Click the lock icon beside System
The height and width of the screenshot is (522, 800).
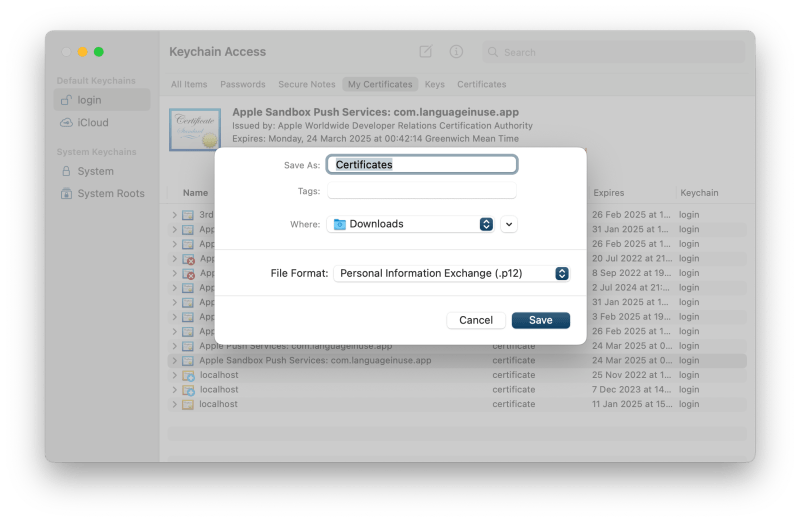(66, 171)
